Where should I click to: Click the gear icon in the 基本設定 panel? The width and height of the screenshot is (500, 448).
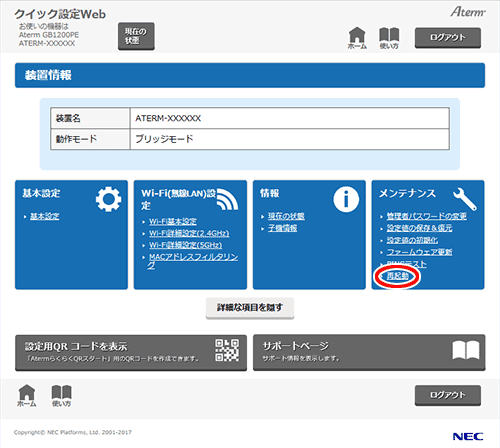[x=108, y=199]
